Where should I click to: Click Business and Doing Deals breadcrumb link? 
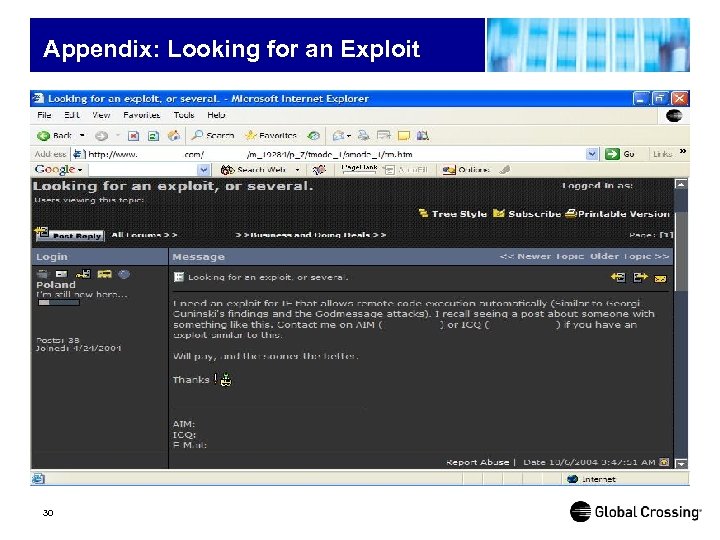311,235
